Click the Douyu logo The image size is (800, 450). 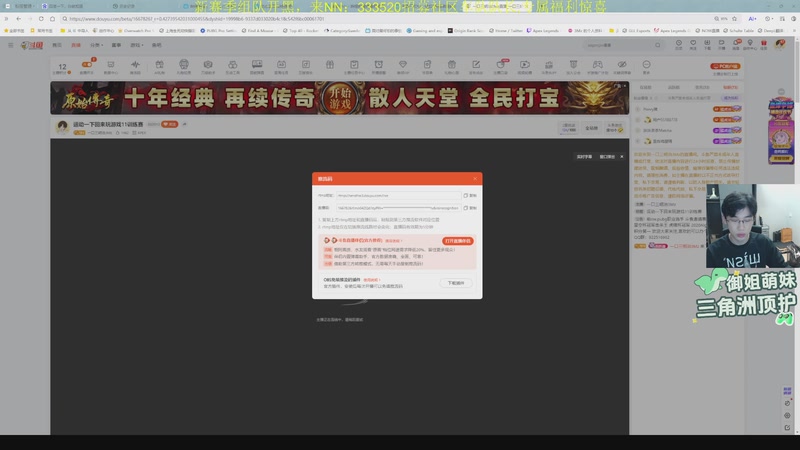pos(32,45)
